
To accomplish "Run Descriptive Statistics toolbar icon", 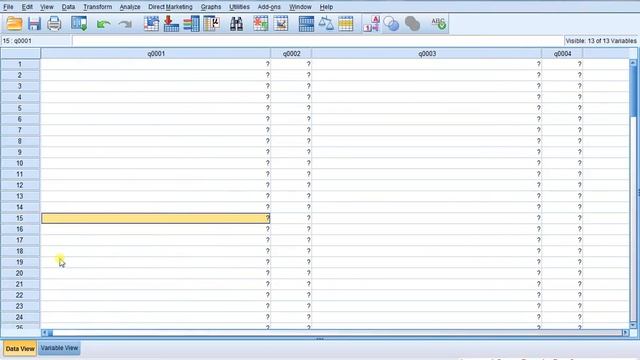I will point(211,24).
